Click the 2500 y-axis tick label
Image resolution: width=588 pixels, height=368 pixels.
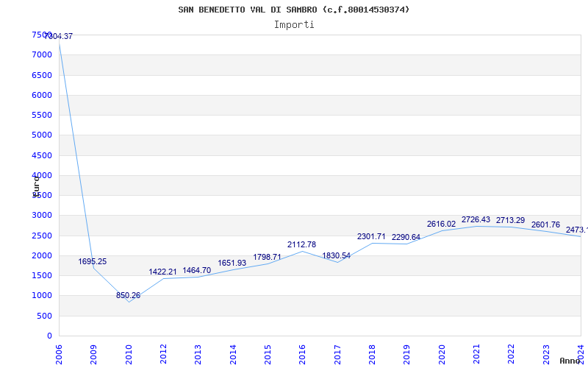click(42, 236)
